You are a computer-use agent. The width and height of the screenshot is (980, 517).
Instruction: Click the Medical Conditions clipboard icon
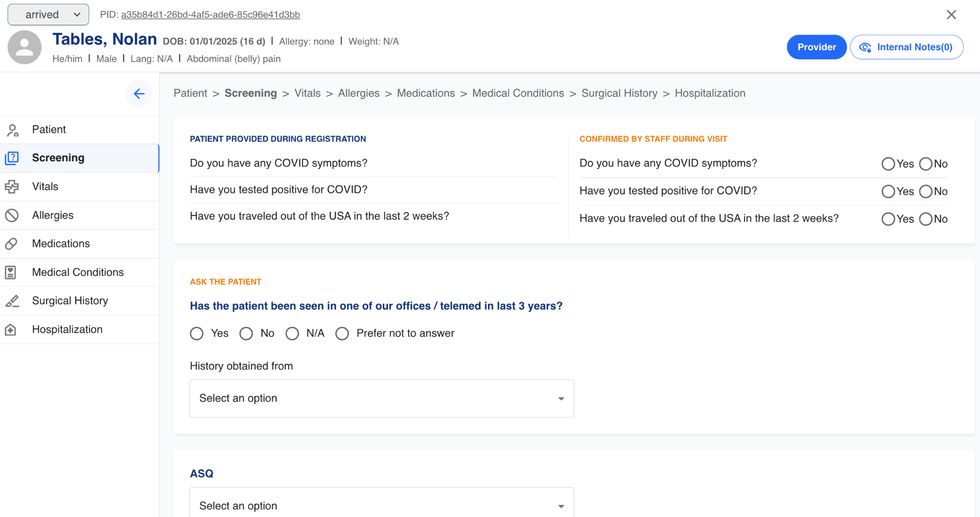pyautogui.click(x=11, y=272)
